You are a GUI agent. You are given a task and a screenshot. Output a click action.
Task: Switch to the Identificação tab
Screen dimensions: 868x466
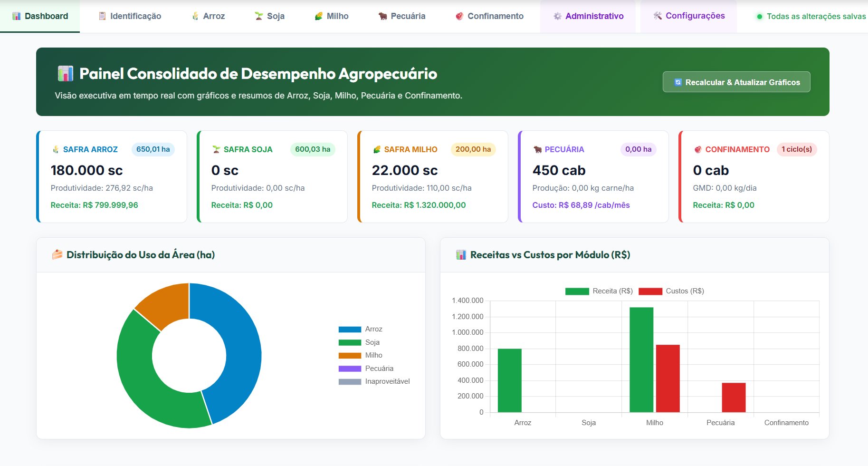click(x=130, y=16)
